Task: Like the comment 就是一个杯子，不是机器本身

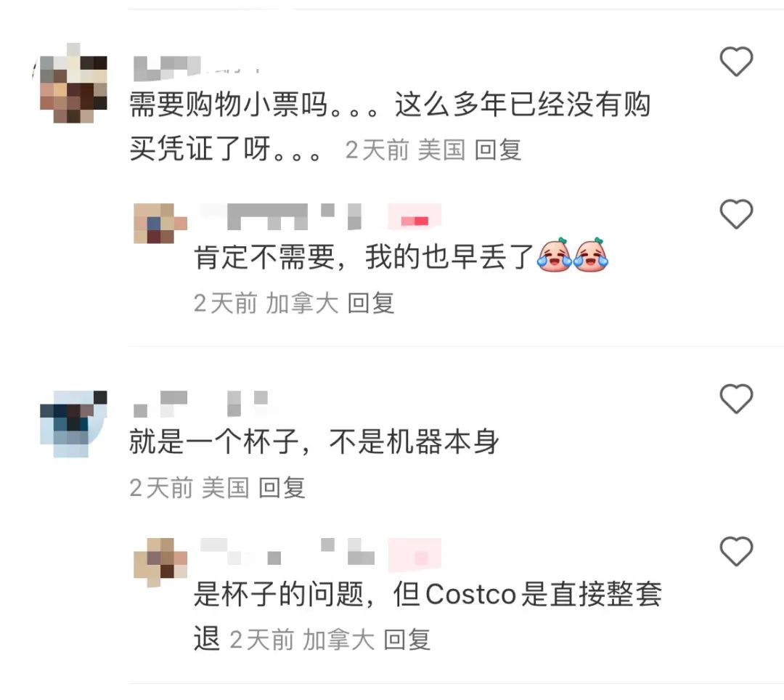Action: [x=736, y=399]
